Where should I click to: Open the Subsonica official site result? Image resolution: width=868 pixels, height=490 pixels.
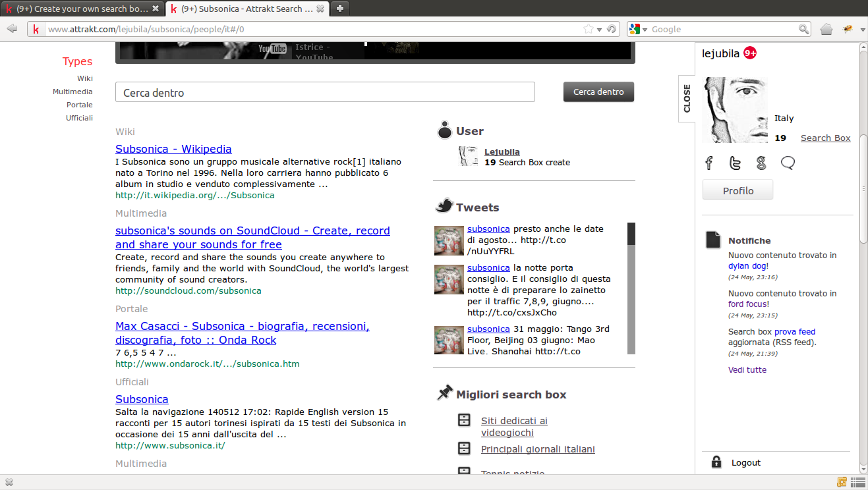pos(142,399)
